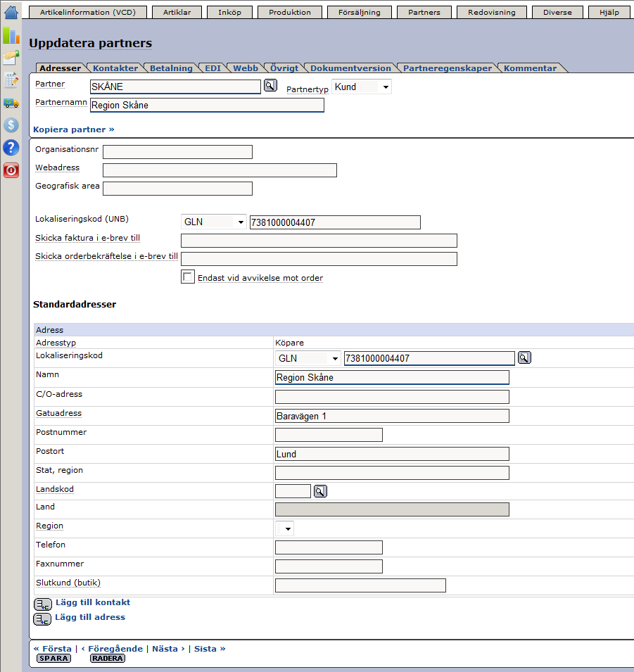The height and width of the screenshot is (672, 634).
Task: Click the Partnernamn field
Action: coord(207,105)
